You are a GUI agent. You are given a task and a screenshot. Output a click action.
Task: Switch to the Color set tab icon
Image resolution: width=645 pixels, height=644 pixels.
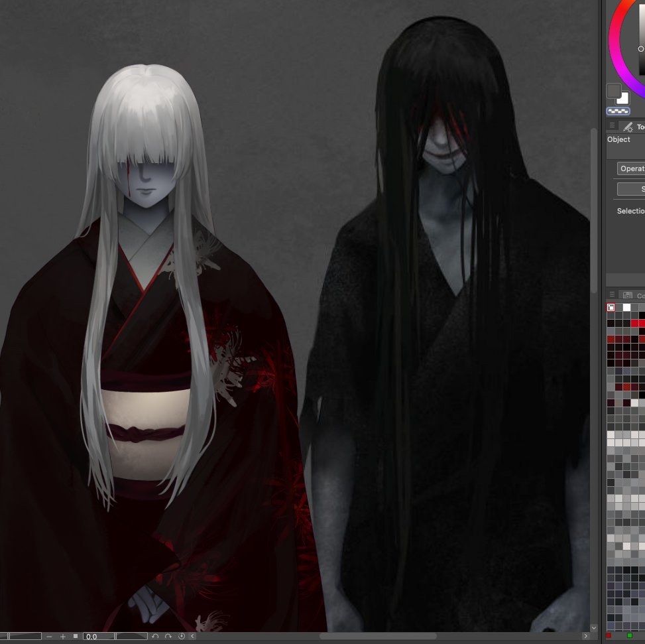[x=627, y=295]
